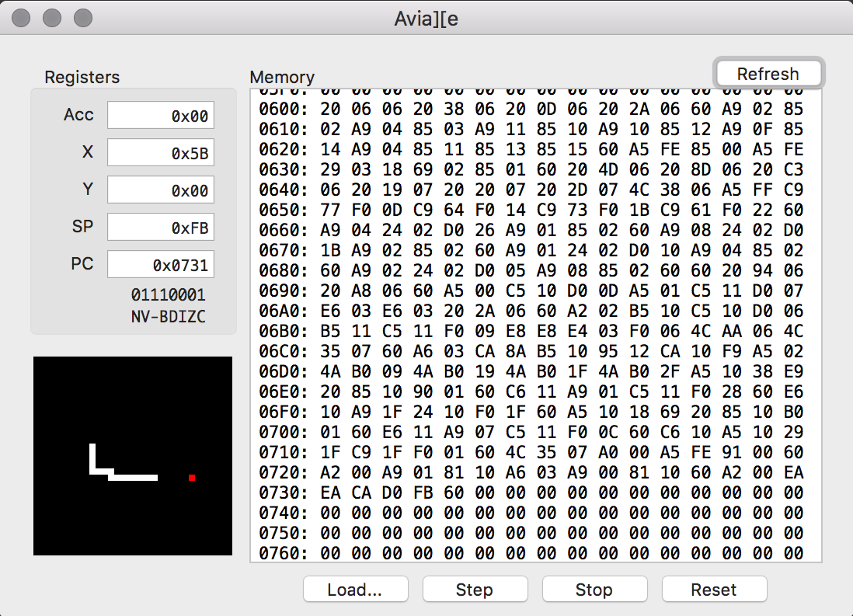Click the Refresh button
This screenshot has width=853, height=616.
pyautogui.click(x=768, y=74)
